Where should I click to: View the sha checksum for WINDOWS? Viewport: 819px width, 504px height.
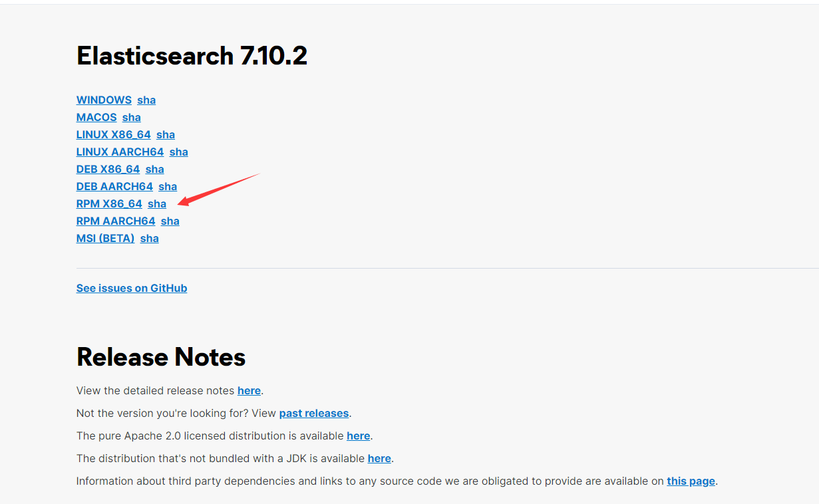(x=146, y=100)
